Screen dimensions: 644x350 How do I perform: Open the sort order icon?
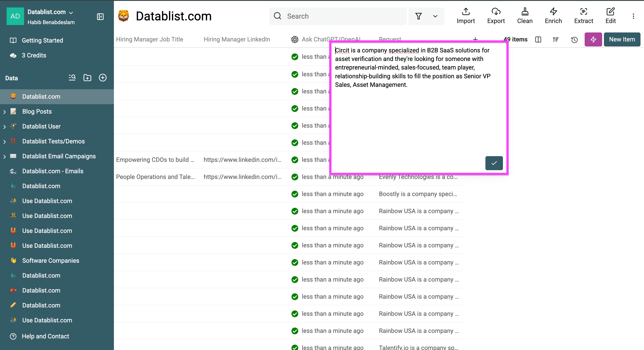point(556,39)
